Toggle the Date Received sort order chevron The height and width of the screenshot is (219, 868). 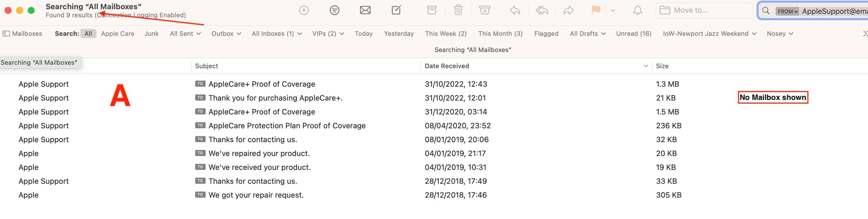point(646,66)
